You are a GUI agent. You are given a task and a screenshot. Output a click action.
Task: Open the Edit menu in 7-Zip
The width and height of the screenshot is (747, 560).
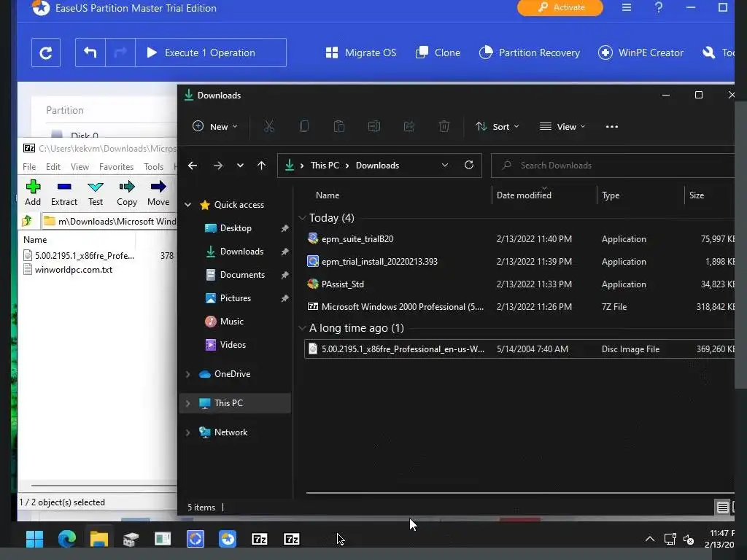click(x=53, y=167)
